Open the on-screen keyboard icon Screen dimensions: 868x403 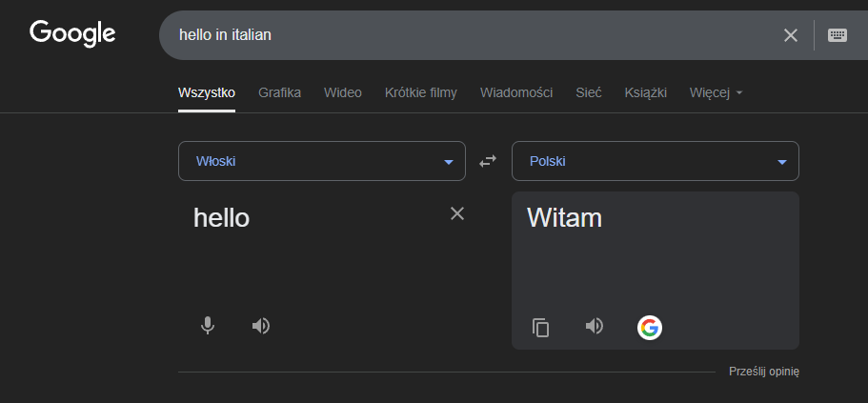pos(837,35)
